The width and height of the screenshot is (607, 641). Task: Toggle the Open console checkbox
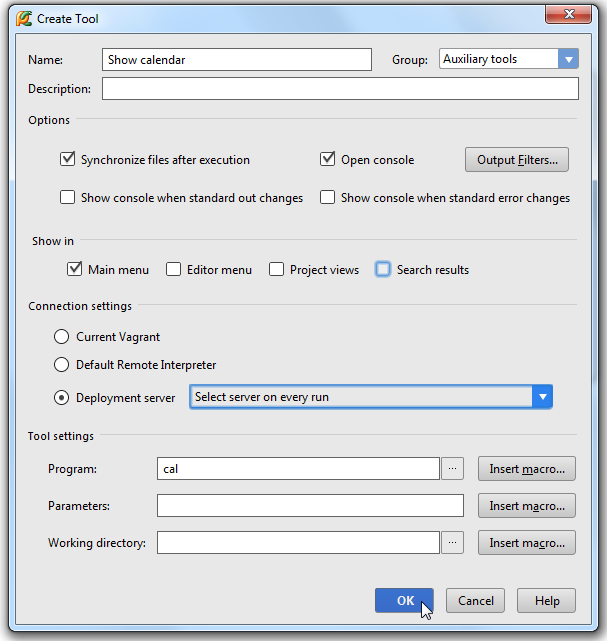tap(327, 159)
